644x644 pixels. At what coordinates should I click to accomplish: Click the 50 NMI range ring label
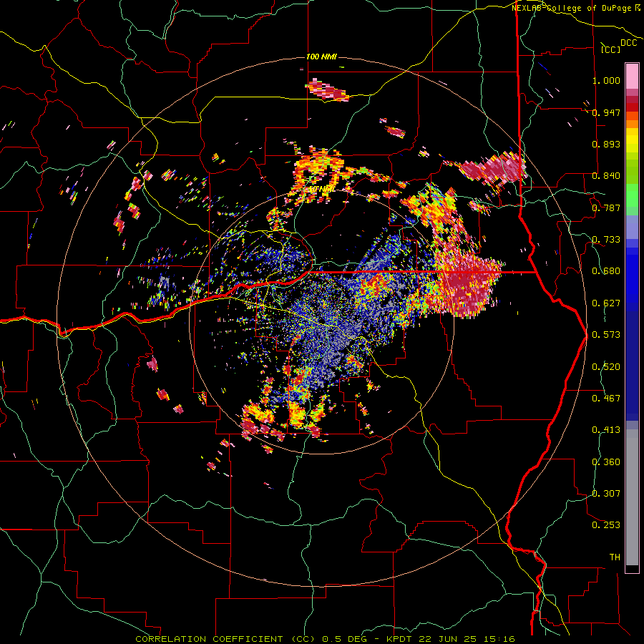point(321,190)
